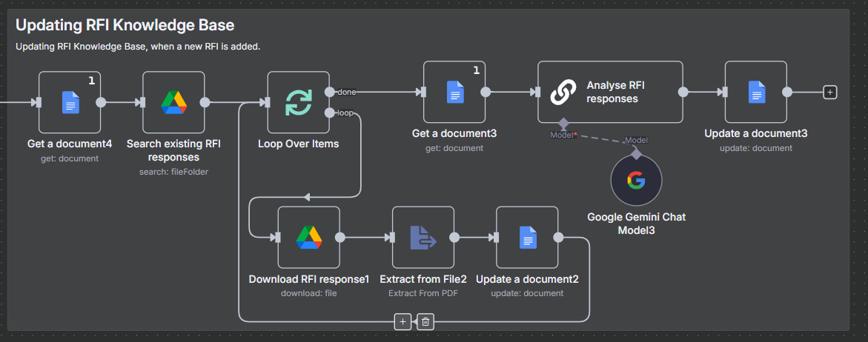
Task: Open the Google Gemini Chat Model3 node
Action: [x=636, y=180]
